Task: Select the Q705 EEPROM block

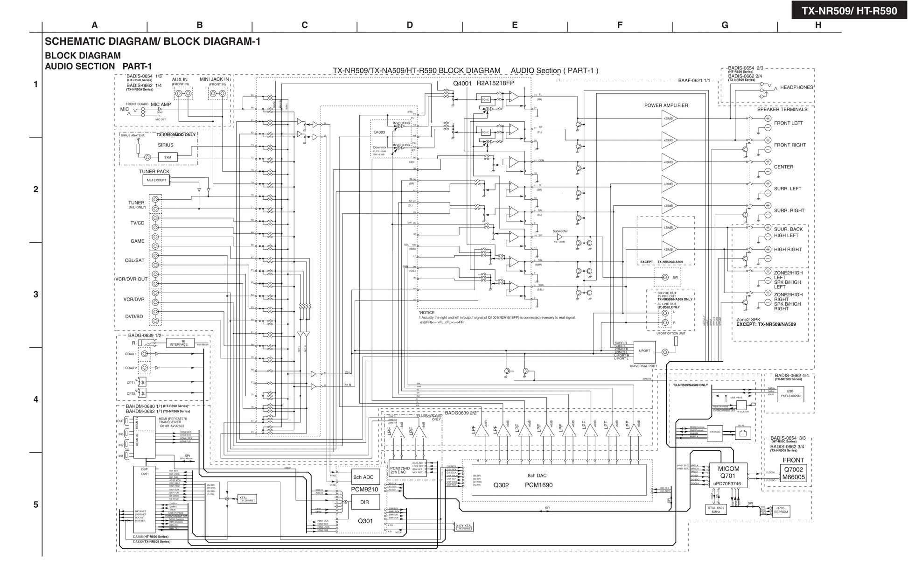Action: [x=781, y=511]
